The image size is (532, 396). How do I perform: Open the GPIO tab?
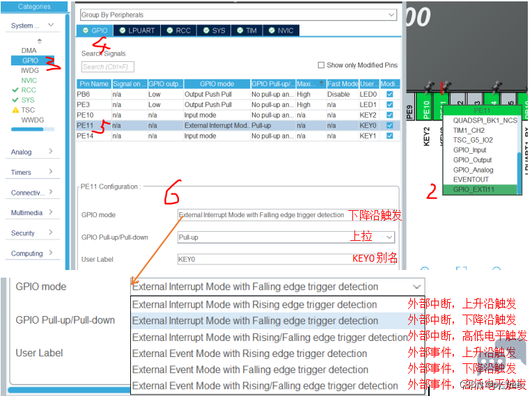pyautogui.click(x=95, y=31)
